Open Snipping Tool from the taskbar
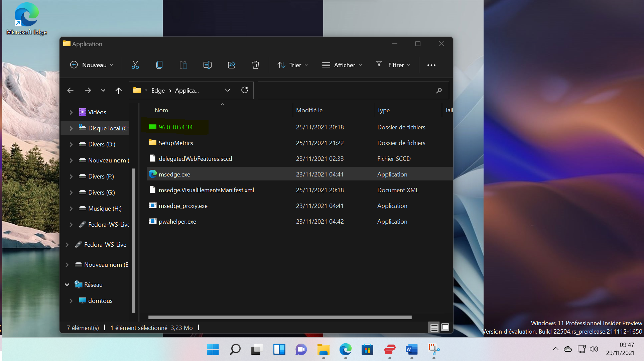 click(434, 350)
